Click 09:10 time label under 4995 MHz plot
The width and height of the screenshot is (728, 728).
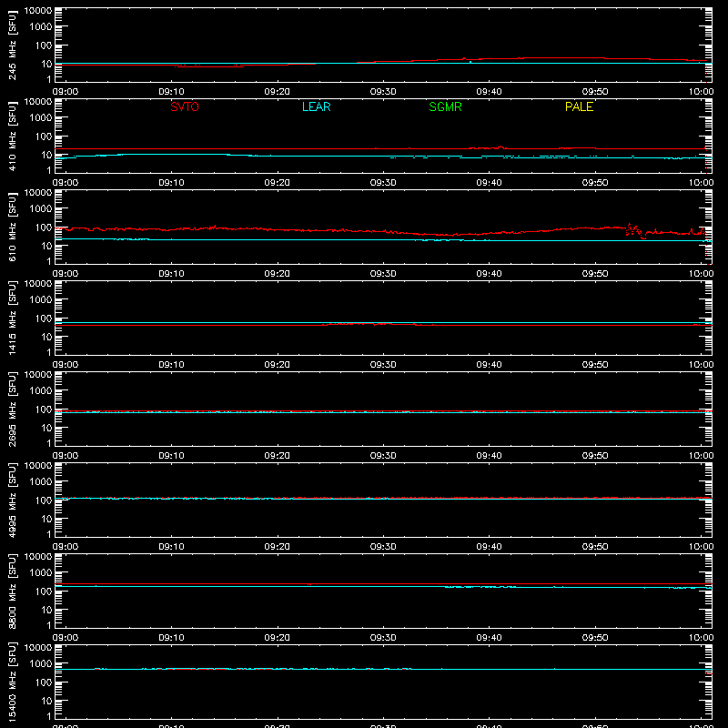tap(171, 547)
